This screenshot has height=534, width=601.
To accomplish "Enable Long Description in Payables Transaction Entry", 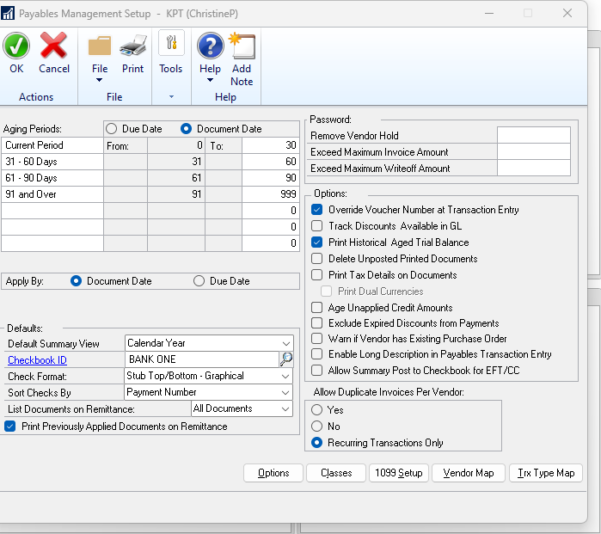I will tap(317, 354).
